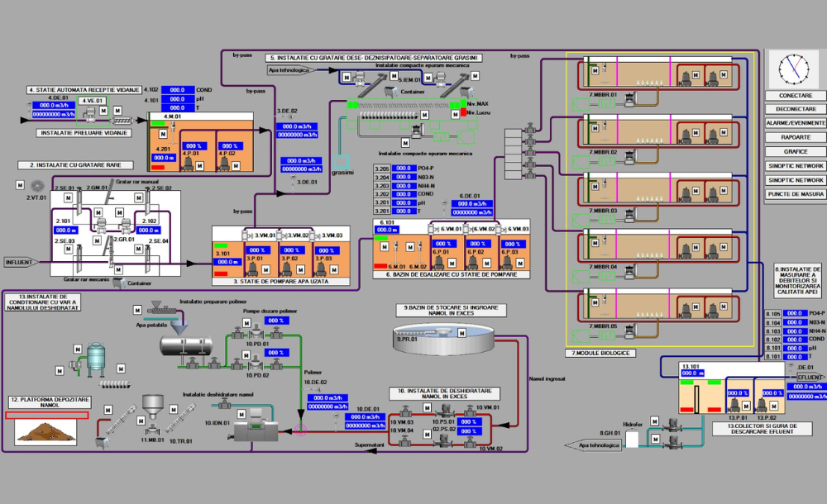The height and width of the screenshot is (504, 827).
Task: Click the 8.102 COND value field
Action: pyautogui.click(x=795, y=340)
